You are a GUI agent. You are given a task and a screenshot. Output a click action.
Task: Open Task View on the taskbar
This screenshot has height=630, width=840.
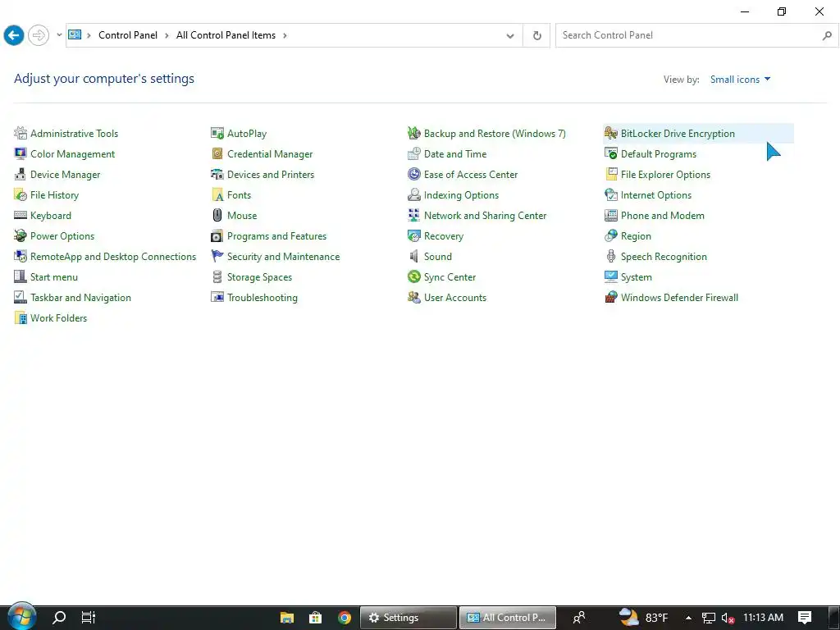[x=89, y=618]
